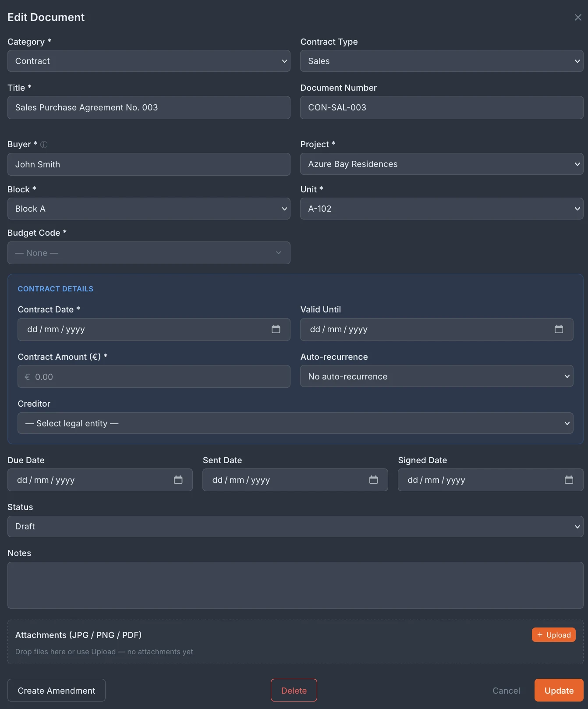Expand the Budget Code dropdown
This screenshot has width=588, height=709.
click(x=149, y=253)
